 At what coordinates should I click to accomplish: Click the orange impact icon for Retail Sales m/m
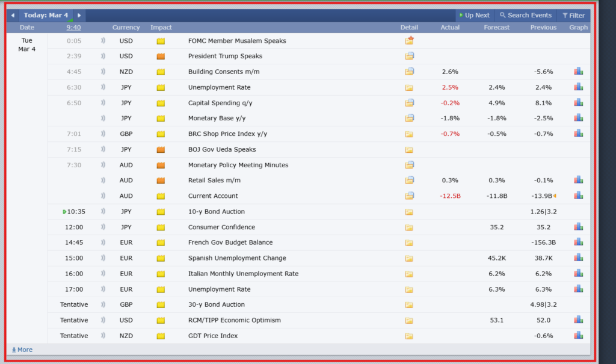[x=161, y=180]
